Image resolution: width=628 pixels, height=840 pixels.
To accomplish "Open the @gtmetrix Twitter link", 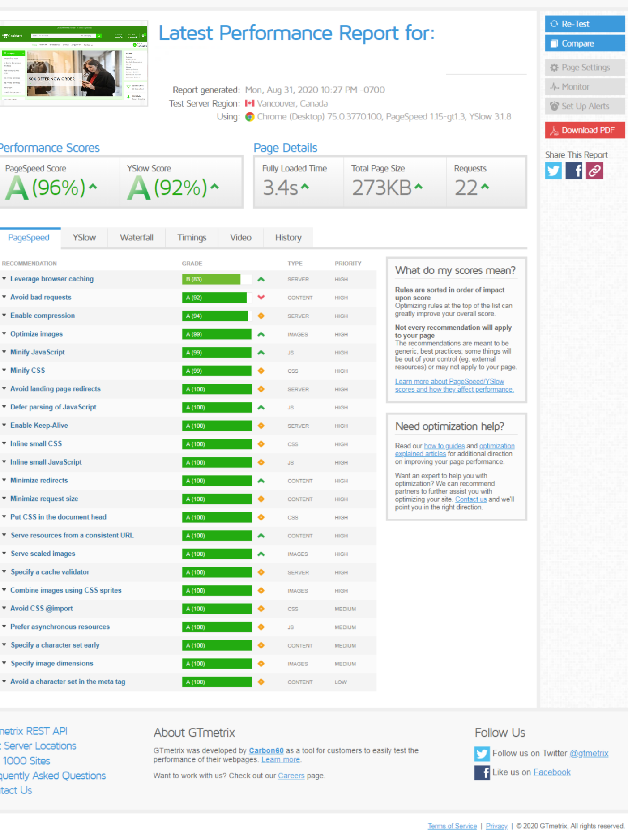I will (x=589, y=754).
